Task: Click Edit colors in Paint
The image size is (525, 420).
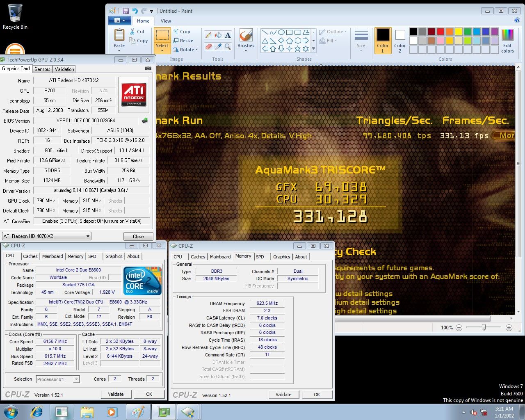Action: (x=507, y=41)
